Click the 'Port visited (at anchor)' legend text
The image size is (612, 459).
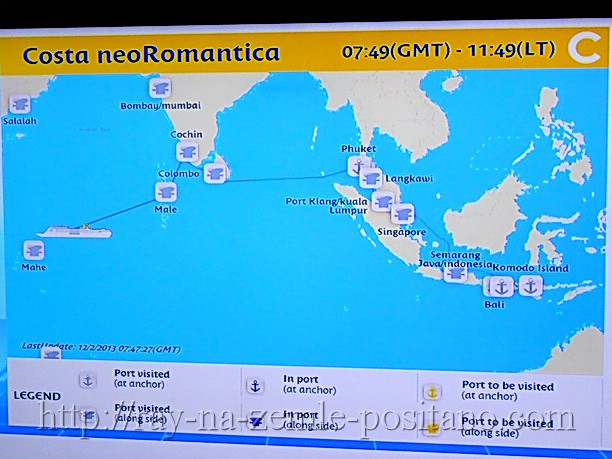[x=142, y=379]
